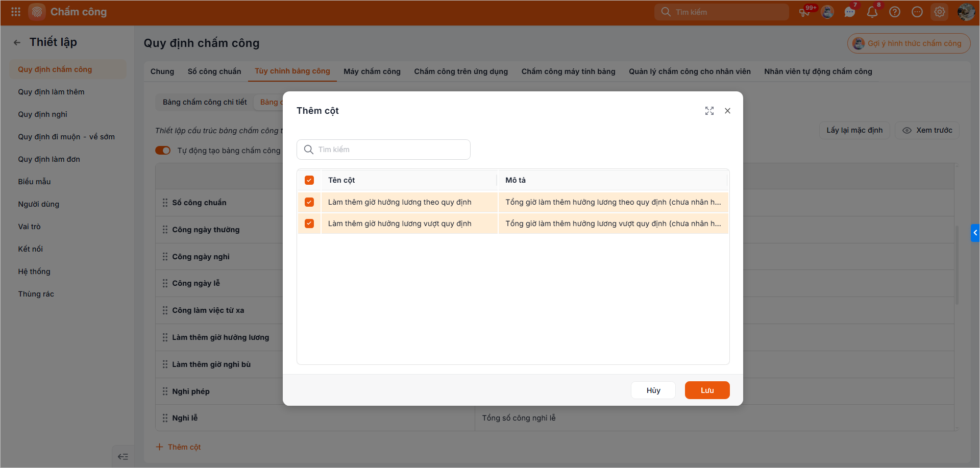
Task: Collapse the sidebar with bottom arrow icon
Action: [x=123, y=457]
